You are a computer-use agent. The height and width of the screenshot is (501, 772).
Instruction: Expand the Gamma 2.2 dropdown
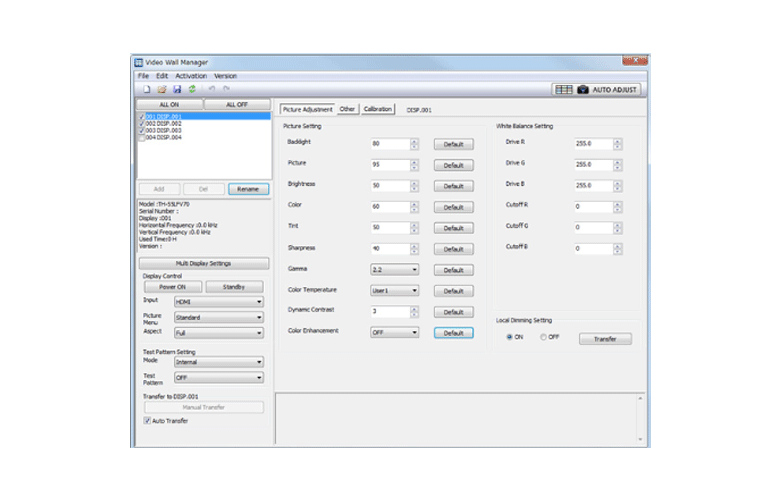tap(394, 269)
